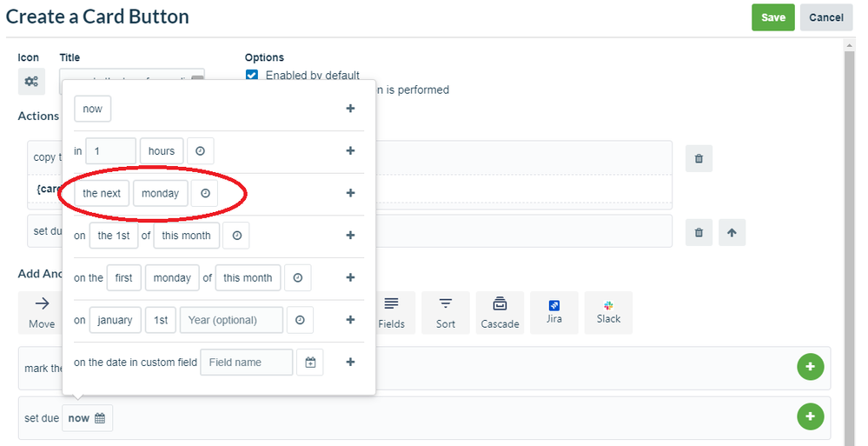Toggle 'Enabled by default' checkbox
The width and height of the screenshot is (868, 446).
(x=252, y=76)
